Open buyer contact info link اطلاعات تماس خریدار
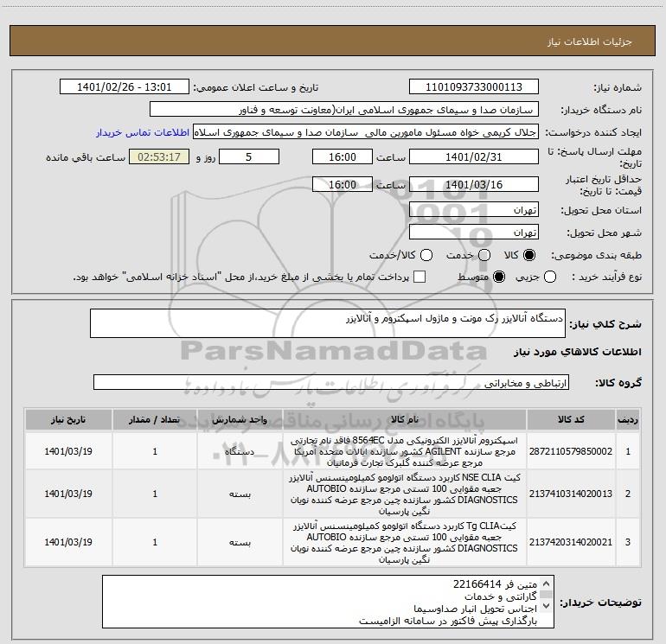 pos(143,132)
